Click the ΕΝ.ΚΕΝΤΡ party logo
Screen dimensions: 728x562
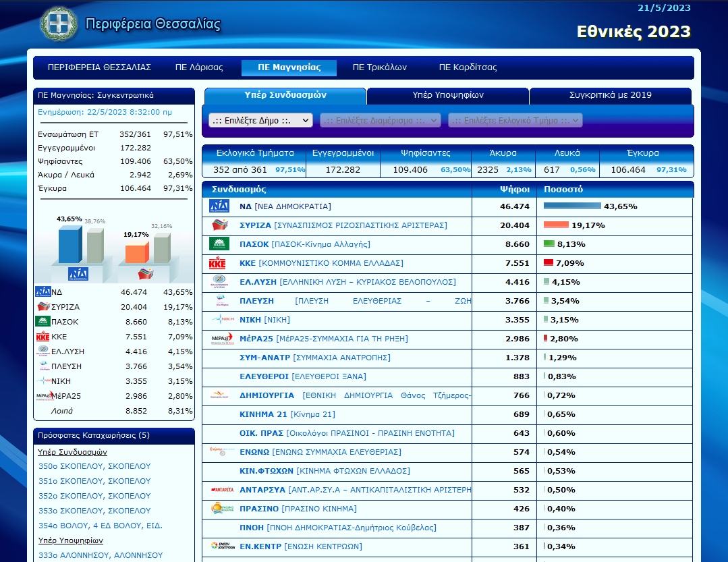click(x=223, y=546)
